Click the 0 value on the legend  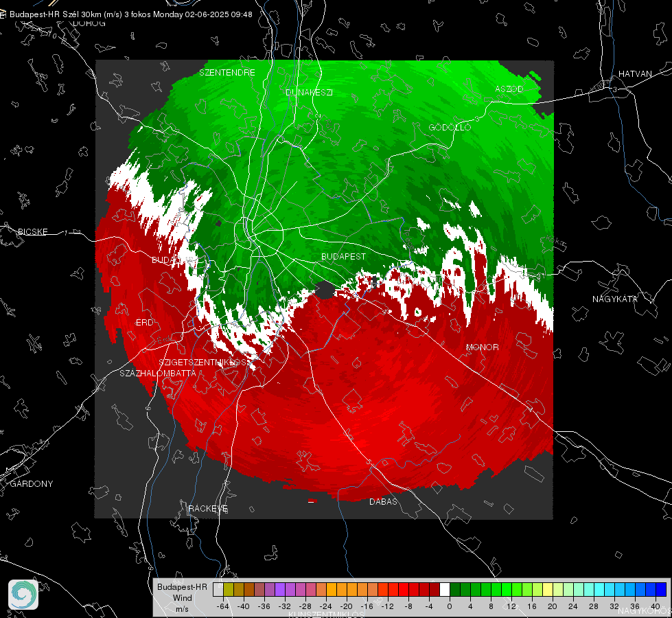pyautogui.click(x=449, y=606)
